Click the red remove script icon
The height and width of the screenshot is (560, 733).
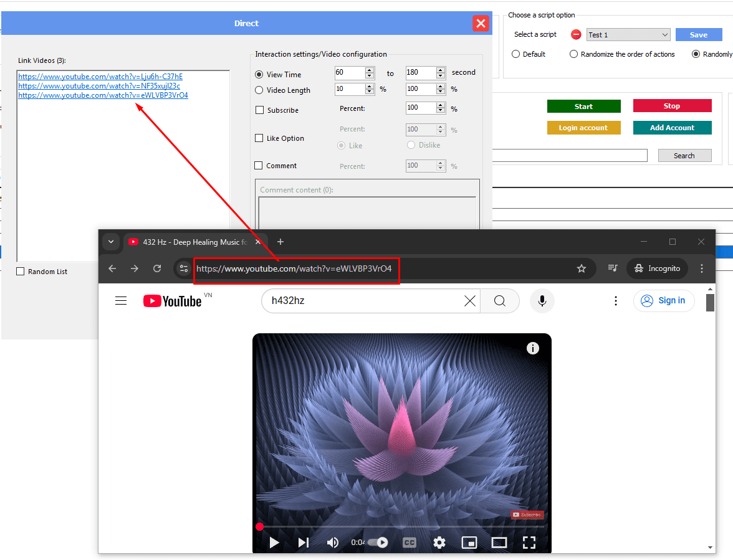click(x=576, y=34)
